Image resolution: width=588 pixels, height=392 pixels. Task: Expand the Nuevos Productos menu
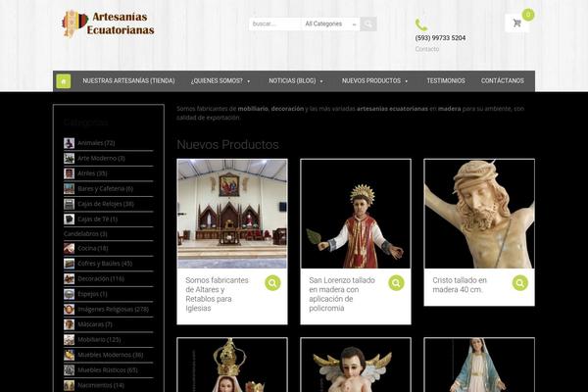coord(374,81)
